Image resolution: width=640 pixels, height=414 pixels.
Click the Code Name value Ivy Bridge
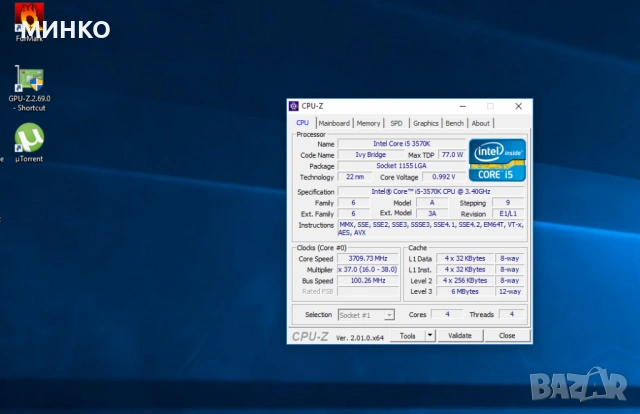[371, 155]
